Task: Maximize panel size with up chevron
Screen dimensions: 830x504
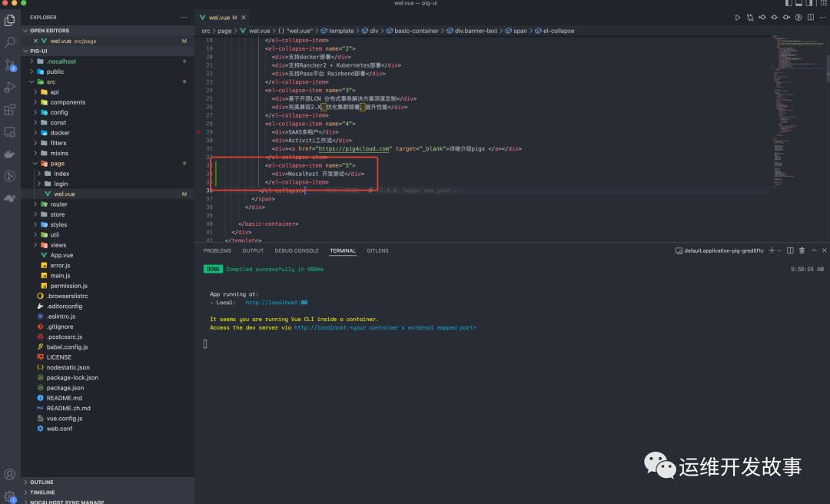Action: click(x=814, y=250)
